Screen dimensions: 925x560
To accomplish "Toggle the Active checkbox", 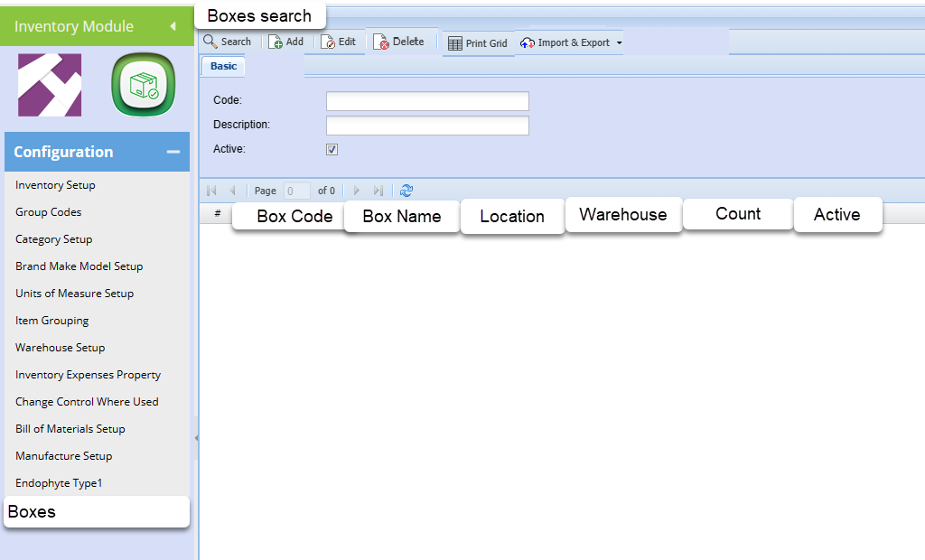I will click(x=332, y=149).
